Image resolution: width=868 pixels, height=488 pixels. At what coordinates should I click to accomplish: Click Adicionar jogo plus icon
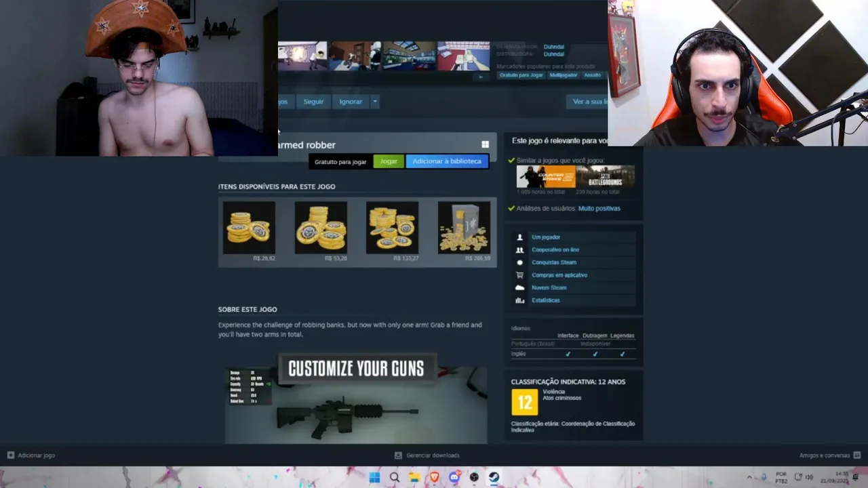pyautogui.click(x=10, y=455)
